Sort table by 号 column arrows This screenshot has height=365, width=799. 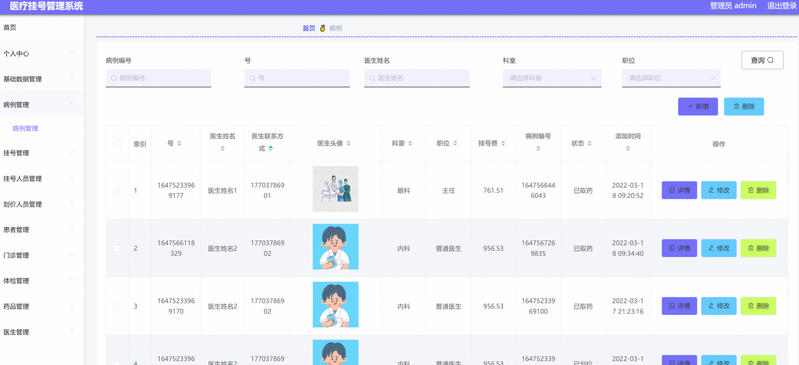point(179,144)
